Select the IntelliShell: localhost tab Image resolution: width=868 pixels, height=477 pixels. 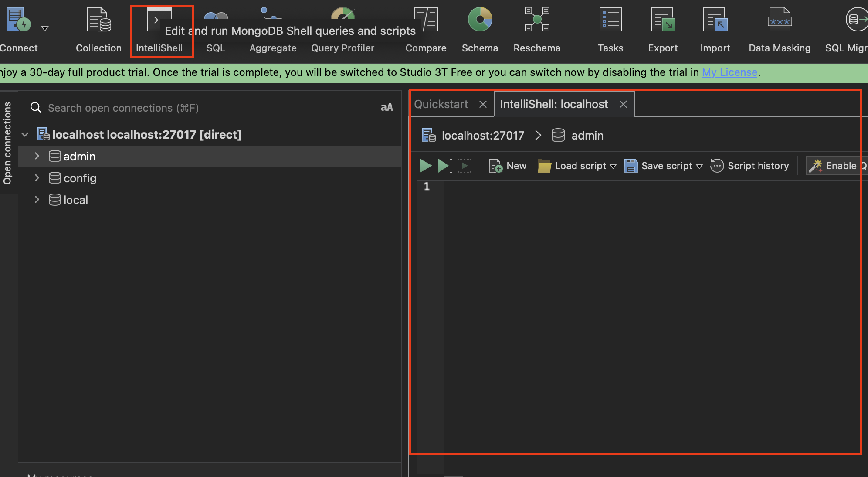[x=554, y=104]
